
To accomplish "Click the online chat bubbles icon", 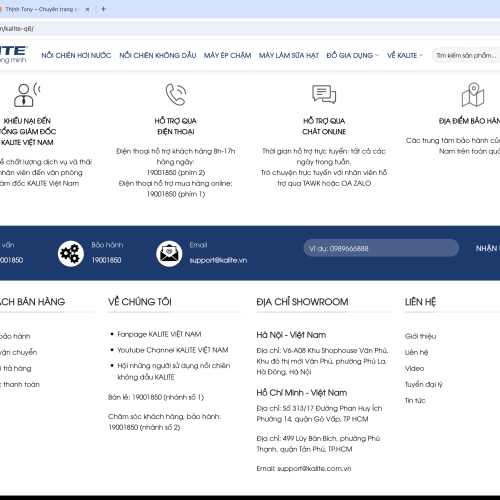I will 324,94.
